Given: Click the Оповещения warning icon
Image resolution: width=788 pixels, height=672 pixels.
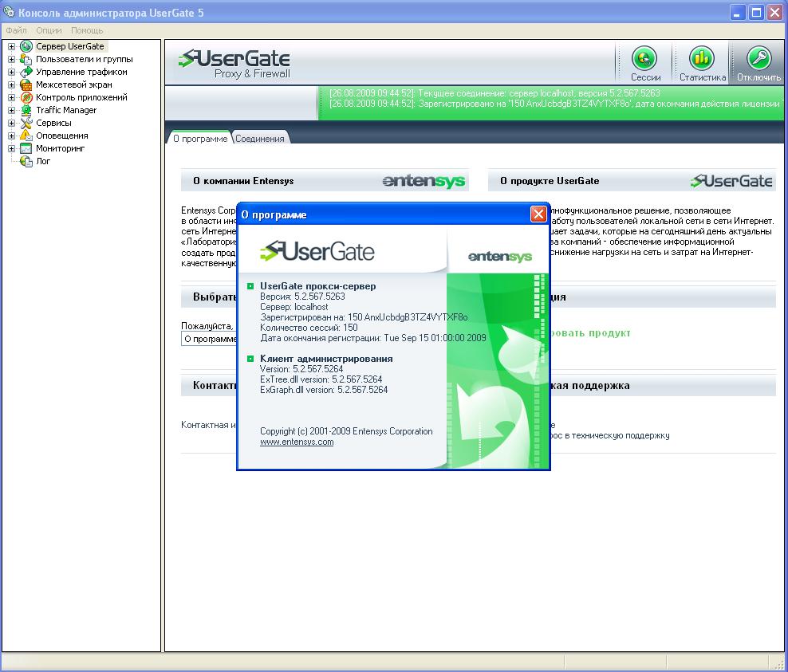Looking at the screenshot, I should pos(26,136).
